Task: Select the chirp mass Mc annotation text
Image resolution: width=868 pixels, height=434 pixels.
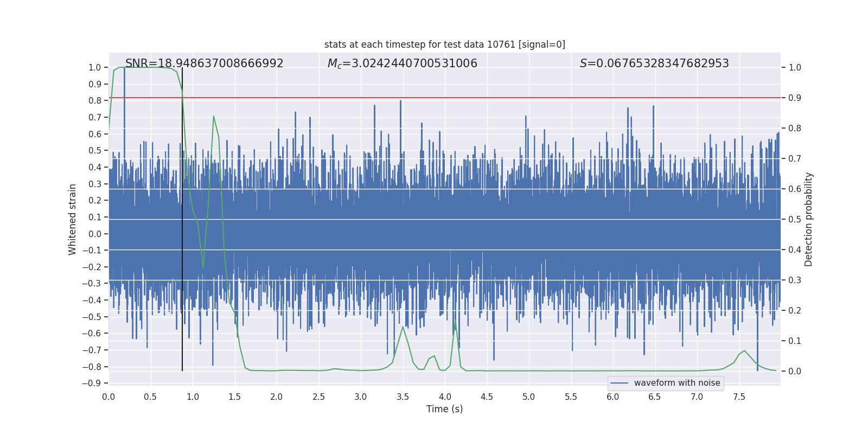Action: click(x=402, y=63)
